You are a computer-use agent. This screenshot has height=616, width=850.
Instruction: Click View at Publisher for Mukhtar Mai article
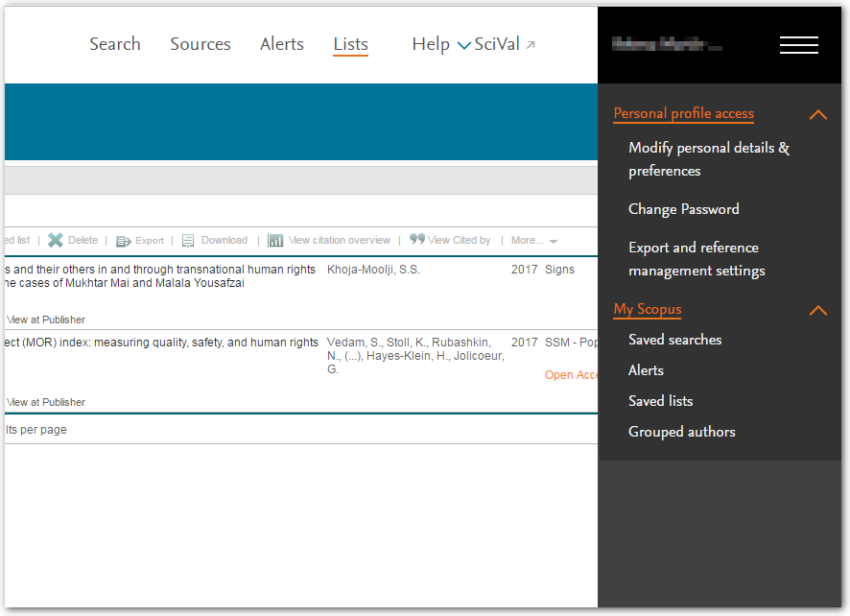(46, 320)
